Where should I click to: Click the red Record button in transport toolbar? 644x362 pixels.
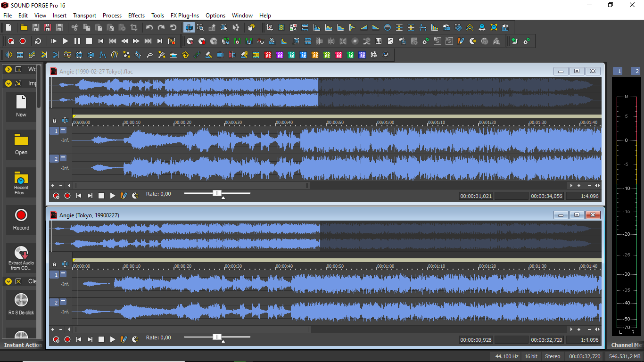pos(23,41)
